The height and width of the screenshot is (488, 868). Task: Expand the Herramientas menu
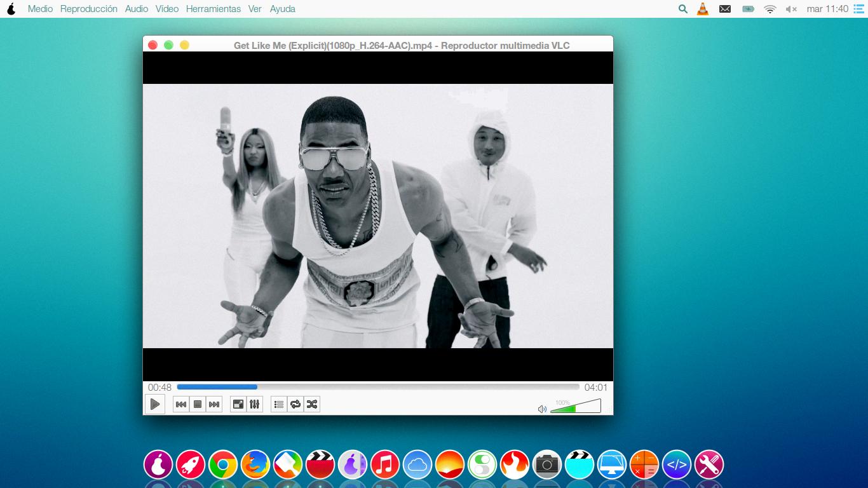[214, 9]
